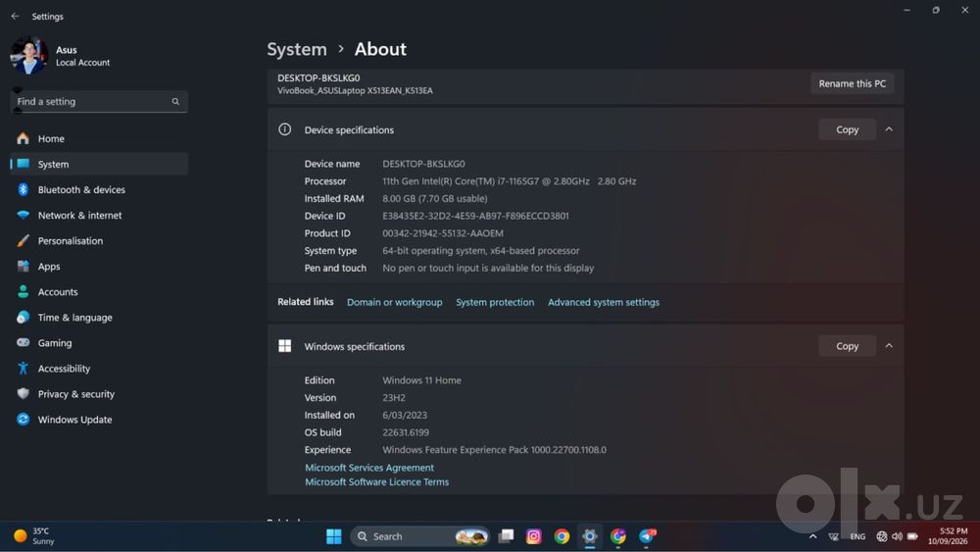This screenshot has width=980, height=552.
Task: Click the Version value 23H2
Action: click(x=394, y=398)
